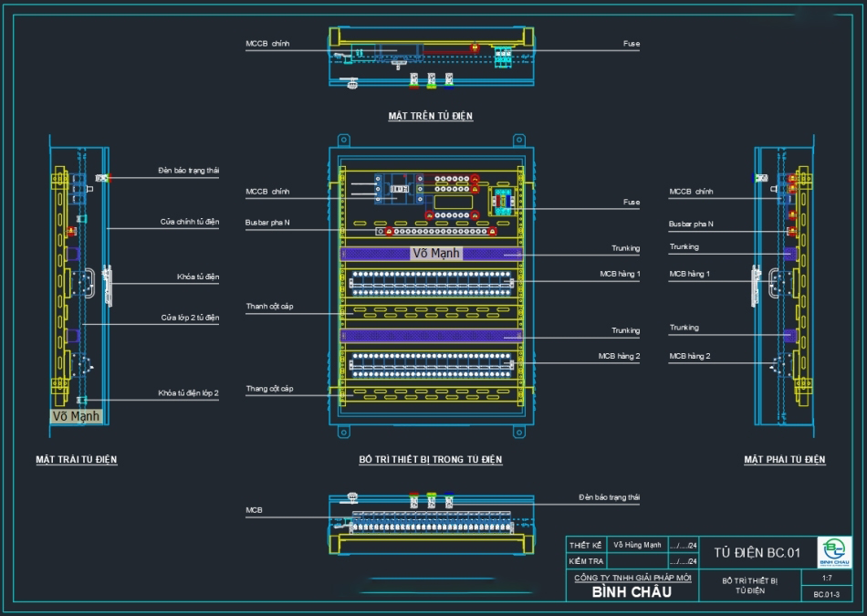The image size is (867, 616).
Task: Select the MCB hàng 1 breaker row in front view
Action: click(431, 280)
